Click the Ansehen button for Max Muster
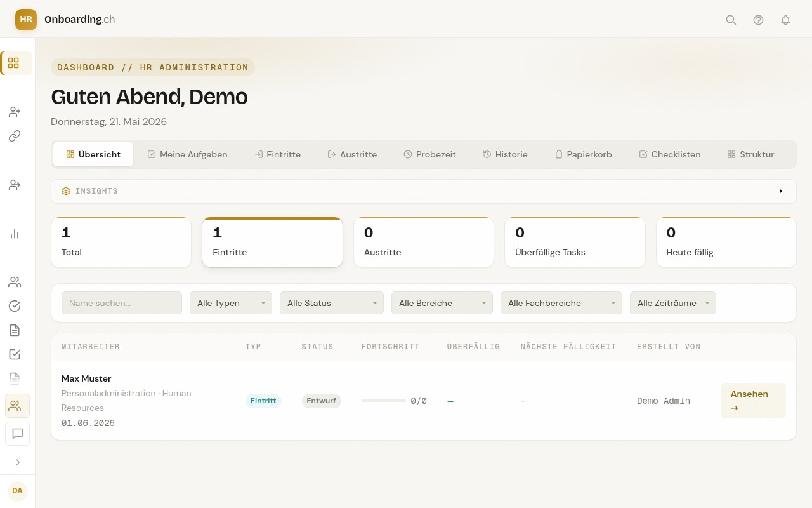Image resolution: width=812 pixels, height=508 pixels. click(x=754, y=401)
